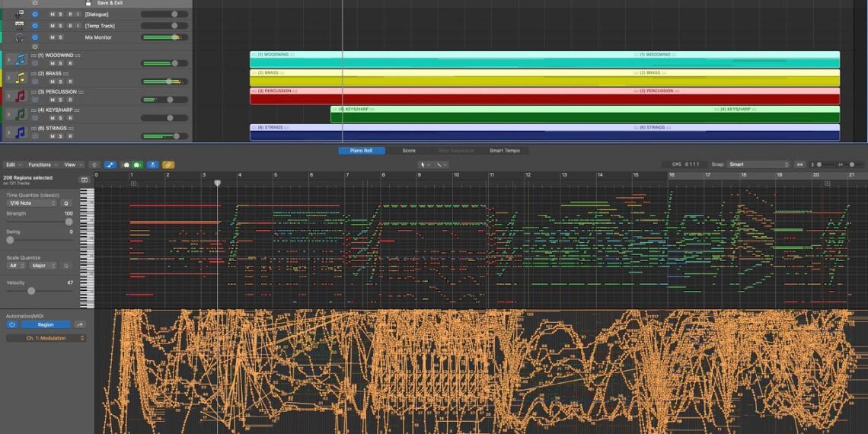
Task: Click the blue Catch Playhead icon
Action: click(x=152, y=164)
